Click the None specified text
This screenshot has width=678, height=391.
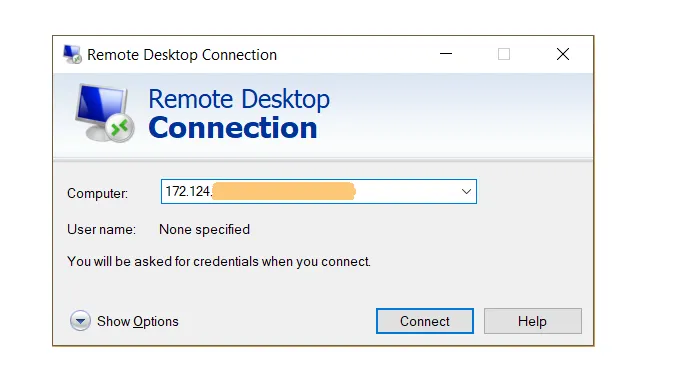[205, 229]
